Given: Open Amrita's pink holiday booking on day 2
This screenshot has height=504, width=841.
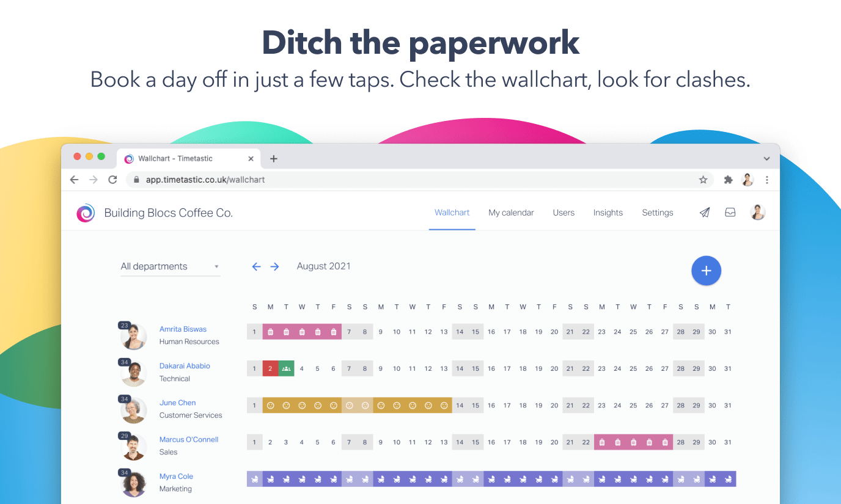Looking at the screenshot, I should tap(270, 332).
